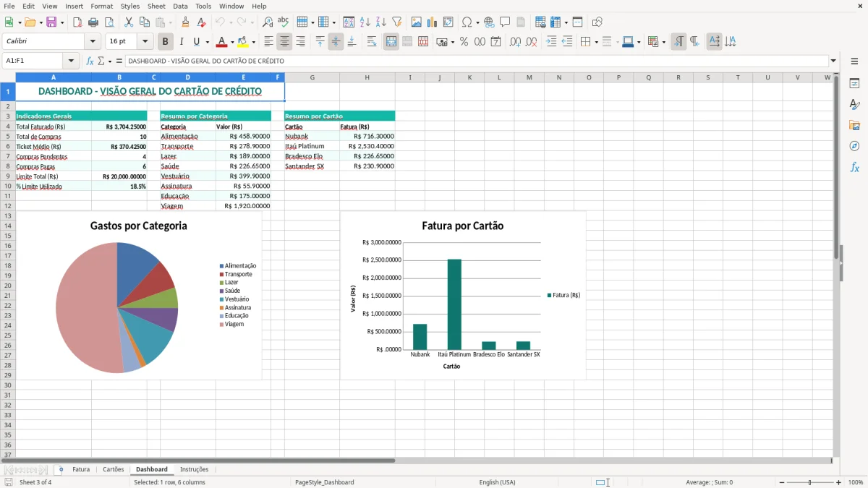Apply the red font color swatch
Image resolution: width=868 pixels, height=488 pixels.
pos(222,42)
